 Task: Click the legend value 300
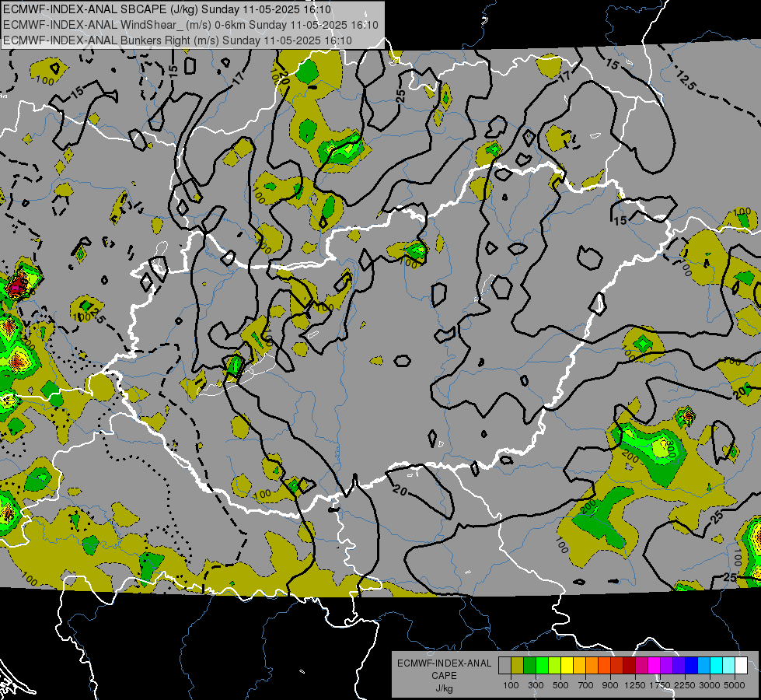tap(536, 685)
